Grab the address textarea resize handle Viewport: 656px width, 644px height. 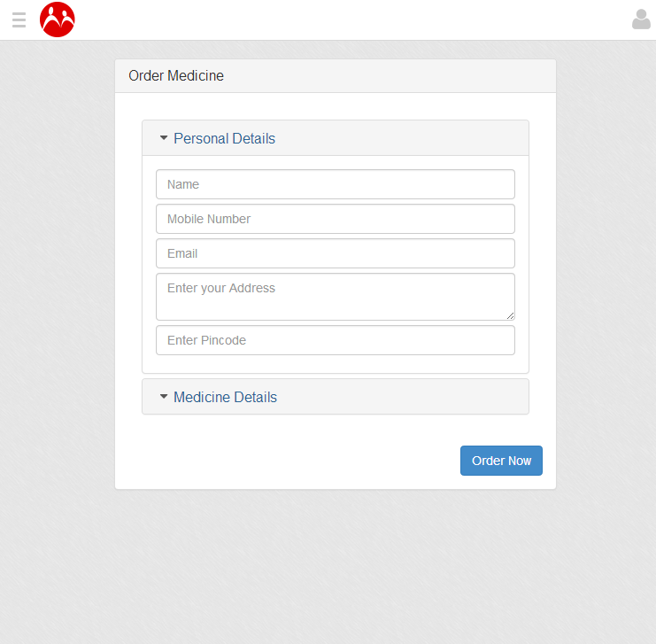point(511,315)
